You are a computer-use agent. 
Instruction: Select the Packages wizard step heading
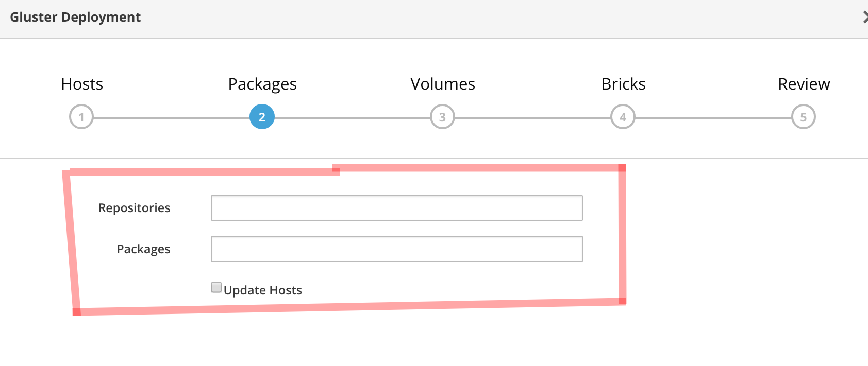(262, 84)
